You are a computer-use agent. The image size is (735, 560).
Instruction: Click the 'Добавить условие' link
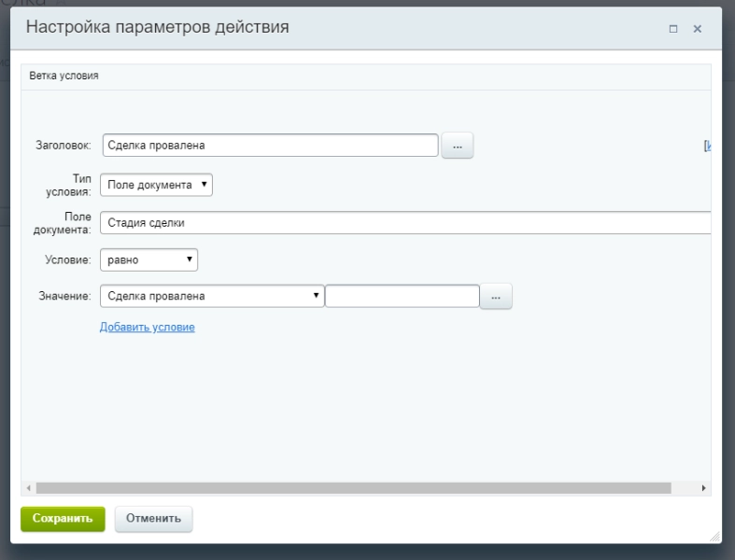point(148,328)
